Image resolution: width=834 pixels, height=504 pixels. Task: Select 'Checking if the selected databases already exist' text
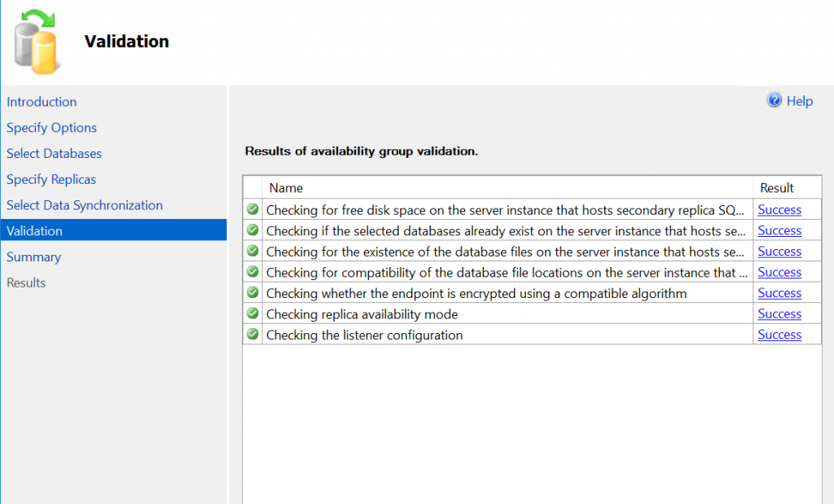(506, 230)
